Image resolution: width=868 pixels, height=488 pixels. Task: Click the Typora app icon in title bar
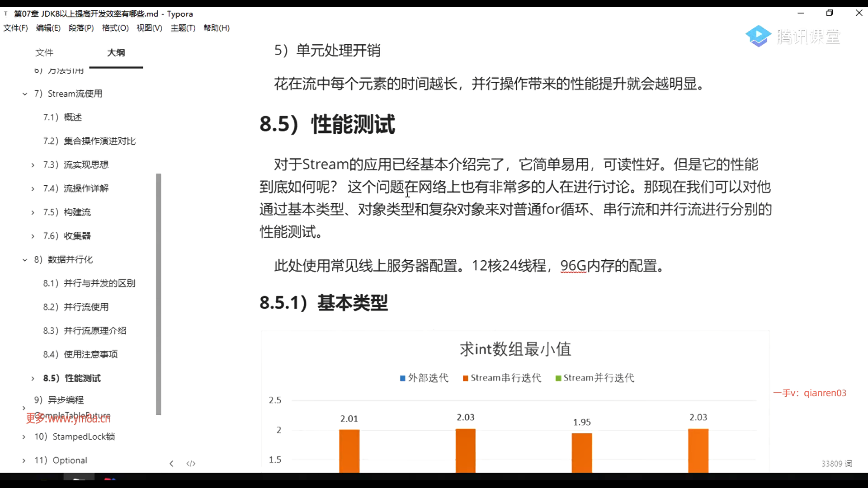[6, 14]
